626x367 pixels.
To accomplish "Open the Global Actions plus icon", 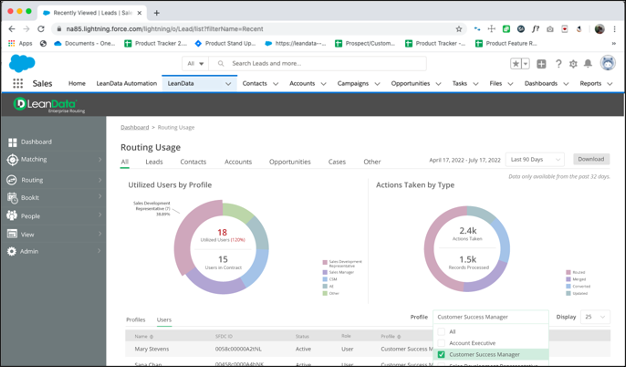I will pyautogui.click(x=541, y=64).
